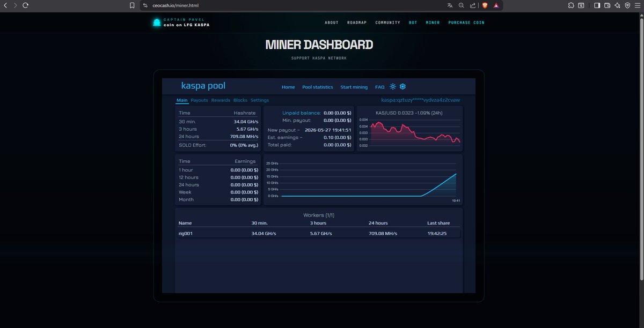The width and height of the screenshot is (644, 328).
Task: Open the Leo AI sparkle icon
Action: click(617, 5)
